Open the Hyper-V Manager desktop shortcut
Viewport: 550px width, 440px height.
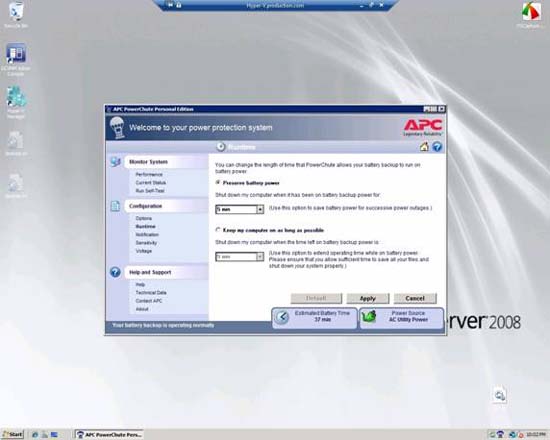(x=16, y=102)
